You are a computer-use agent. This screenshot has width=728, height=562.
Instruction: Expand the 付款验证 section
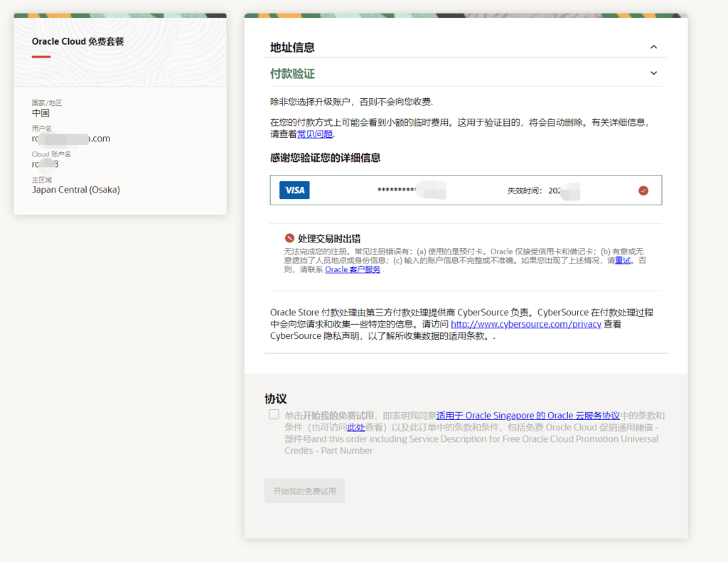click(653, 72)
